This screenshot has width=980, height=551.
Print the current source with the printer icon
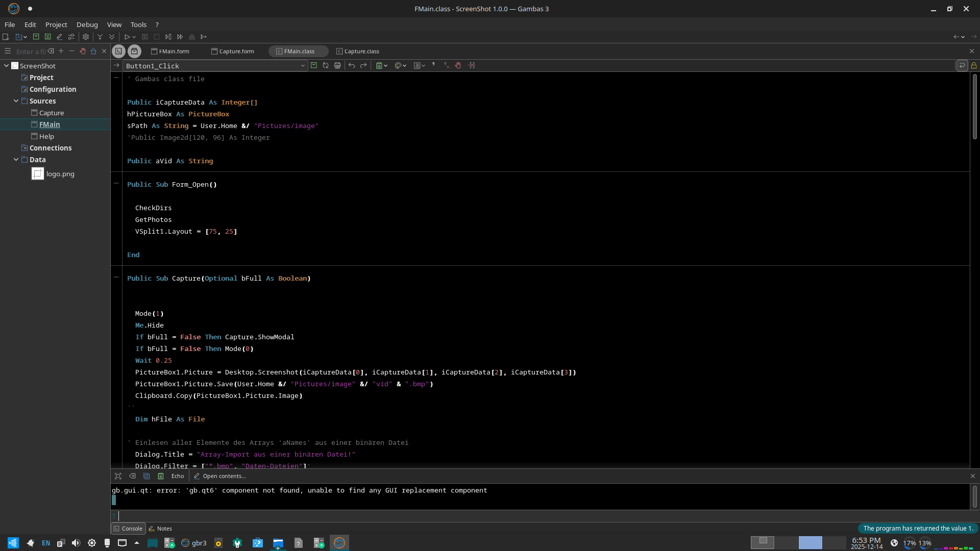337,65
